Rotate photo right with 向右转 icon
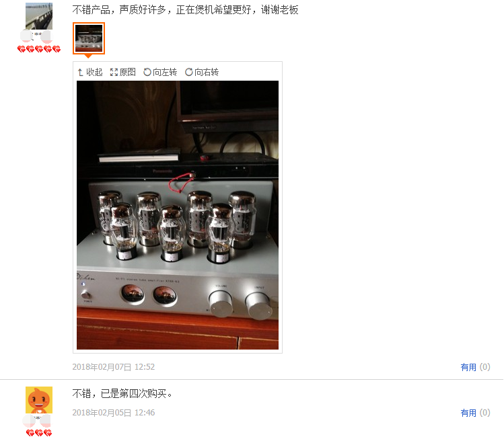This screenshot has width=504, height=441. point(202,72)
